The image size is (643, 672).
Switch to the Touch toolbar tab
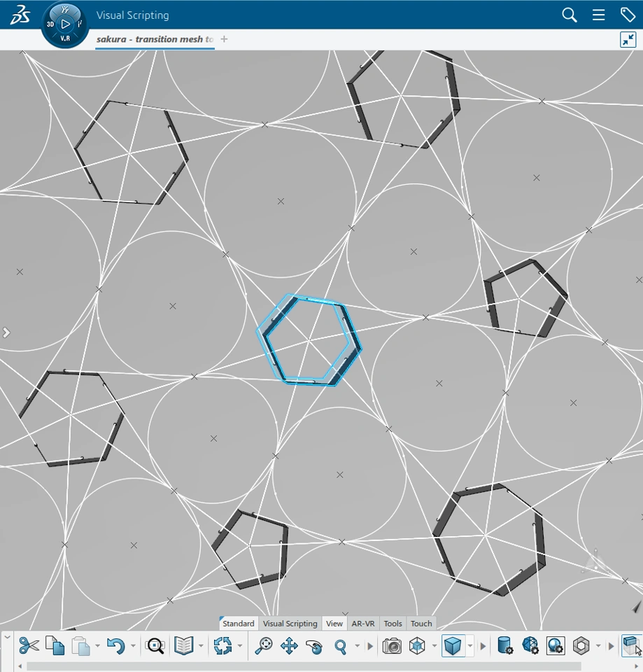pos(421,624)
